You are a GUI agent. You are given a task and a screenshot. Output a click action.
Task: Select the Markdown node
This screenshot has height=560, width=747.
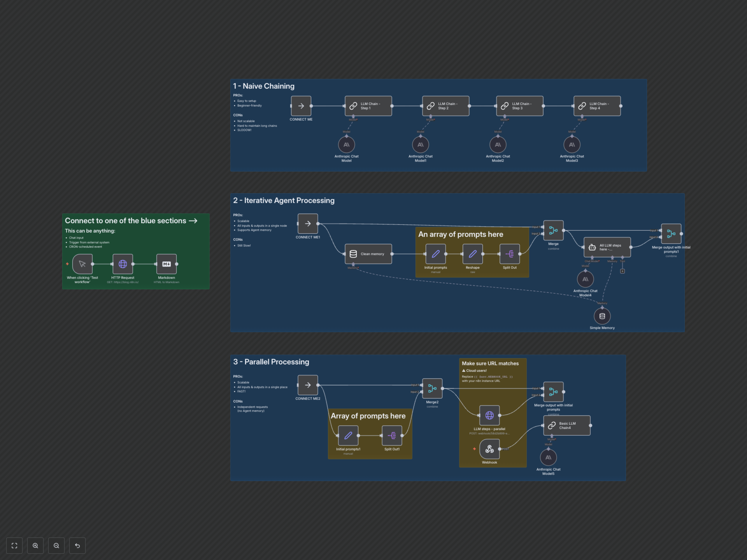[x=167, y=264]
